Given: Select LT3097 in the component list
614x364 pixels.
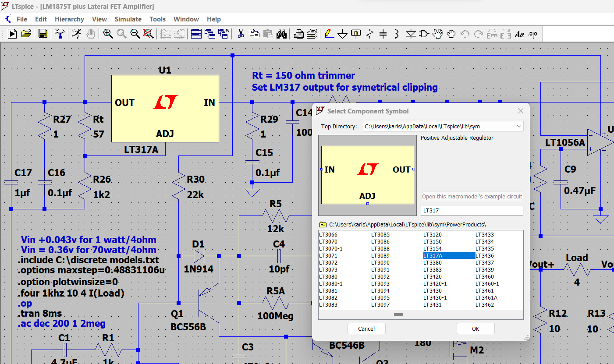Looking at the screenshot, I should (x=380, y=305).
